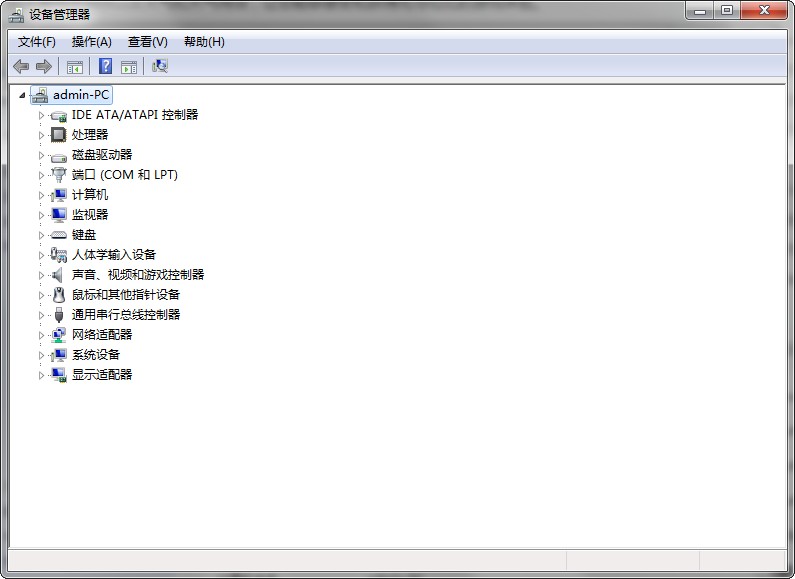Minimize the 设备管理器 window
The image size is (795, 579).
coord(700,11)
